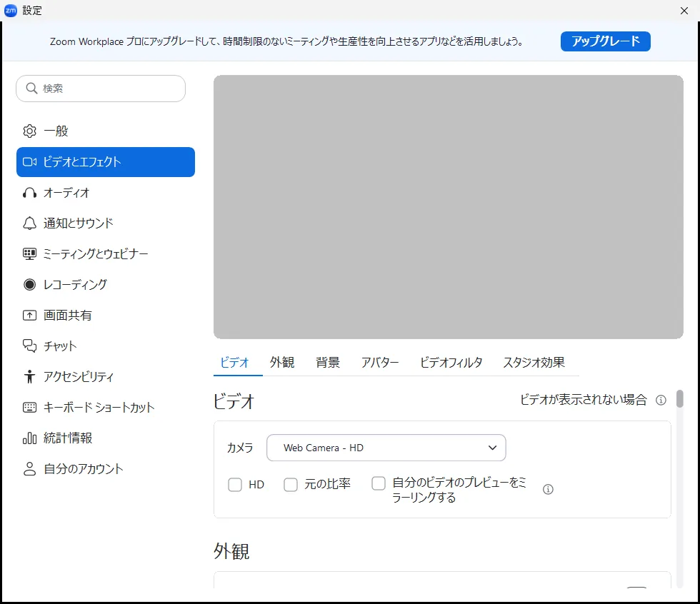Go to アクセシビリティ settings
Screen dimensions: 700x604
point(106,376)
